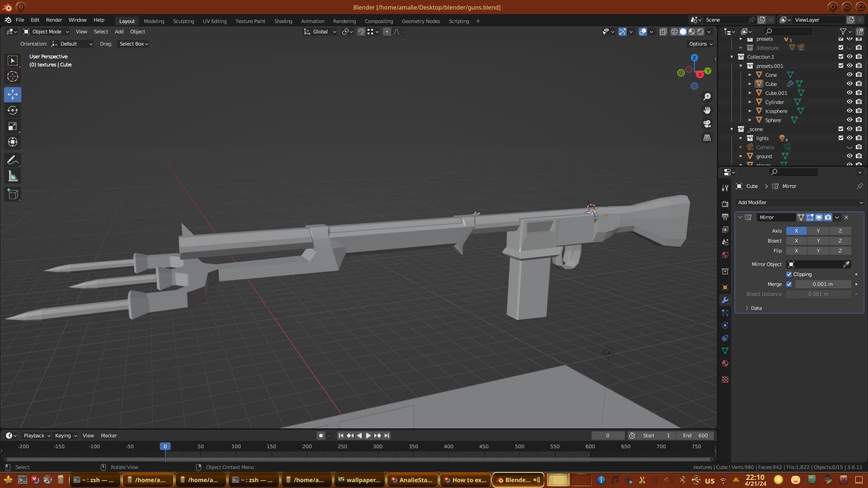Select the 3D Cursor tool
This screenshot has width=868, height=488.
(x=13, y=76)
